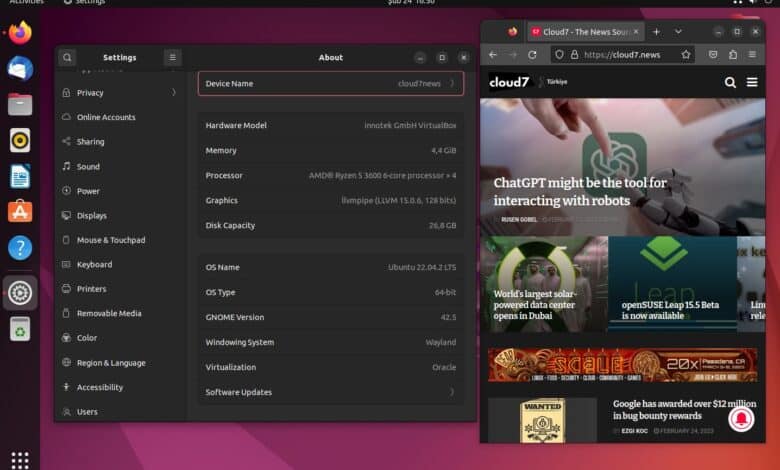780x470 pixels.
Task: Click the Disk Capacity row value
Action: point(442,225)
